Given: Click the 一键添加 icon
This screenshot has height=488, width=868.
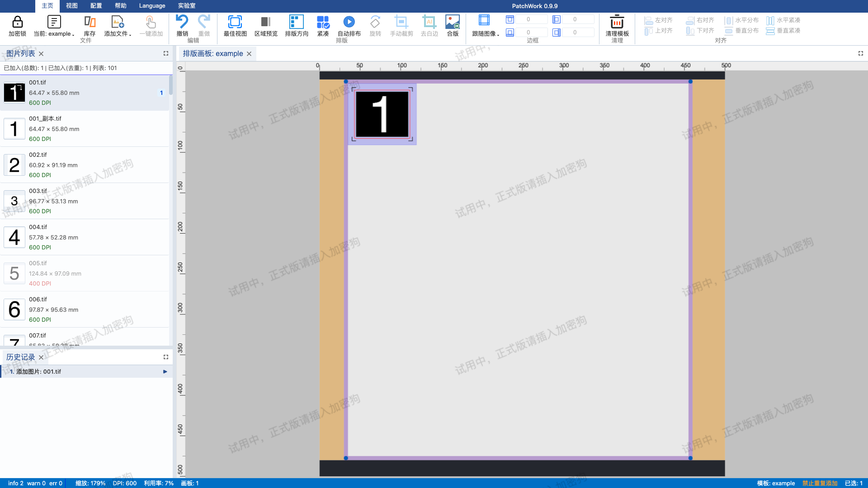Looking at the screenshot, I should coord(151,22).
